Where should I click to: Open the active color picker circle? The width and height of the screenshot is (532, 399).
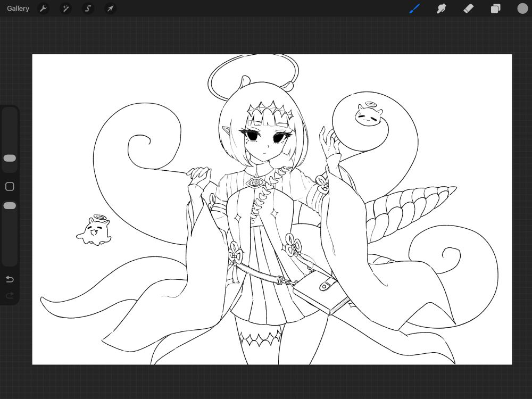(522, 9)
